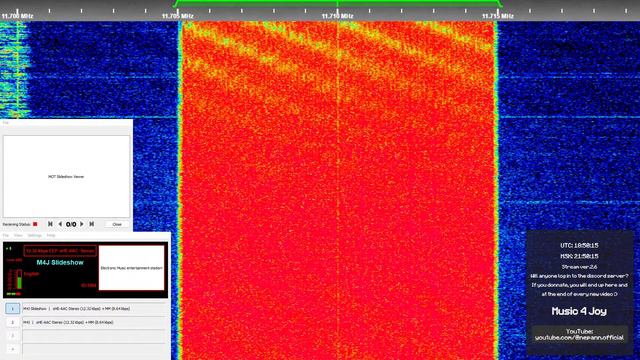Screen dimensions: 640x360
Task: Click the 11.705 MHz frequency label
Action: click(x=178, y=16)
